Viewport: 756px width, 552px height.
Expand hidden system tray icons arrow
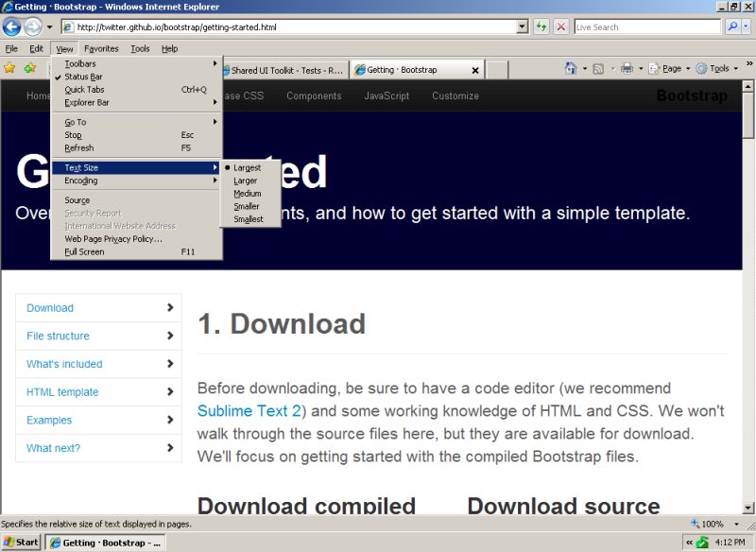(690, 543)
